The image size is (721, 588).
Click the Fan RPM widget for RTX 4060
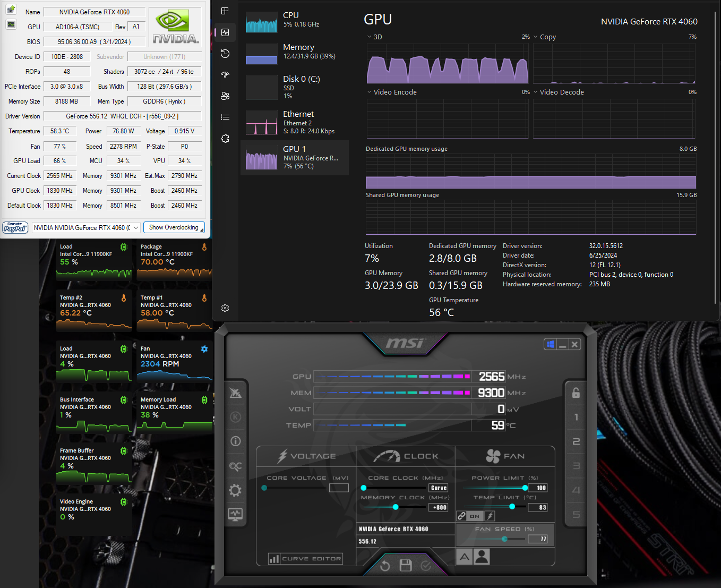[174, 362]
